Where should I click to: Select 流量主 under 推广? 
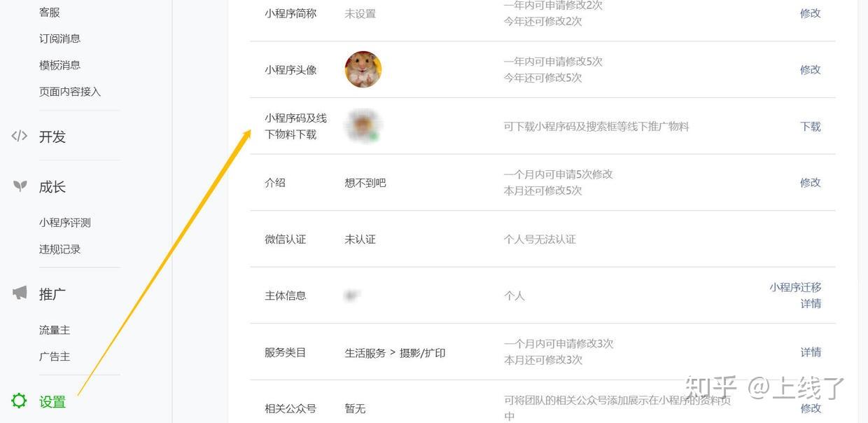[55, 330]
